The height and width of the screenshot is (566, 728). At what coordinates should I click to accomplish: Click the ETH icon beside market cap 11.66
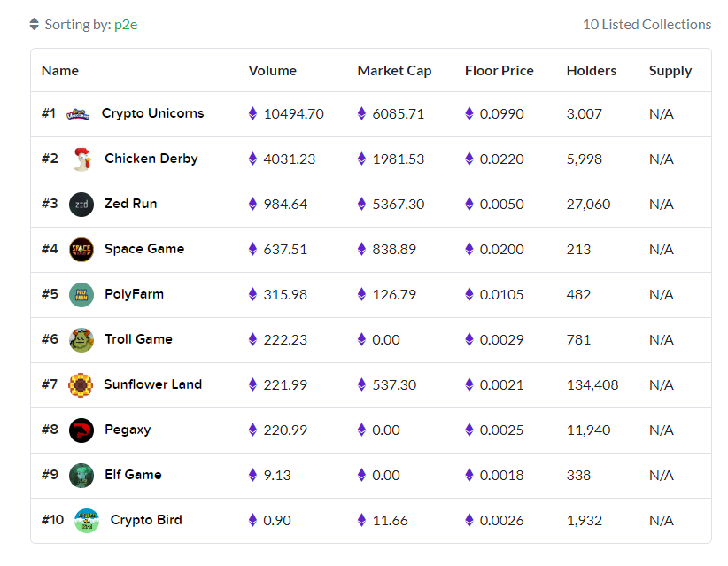click(x=361, y=520)
